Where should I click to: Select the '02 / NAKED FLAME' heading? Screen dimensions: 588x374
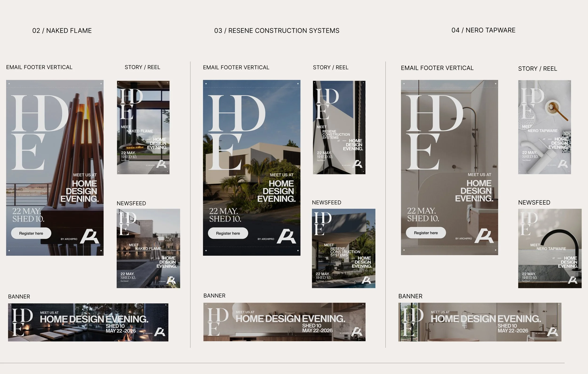pos(62,31)
